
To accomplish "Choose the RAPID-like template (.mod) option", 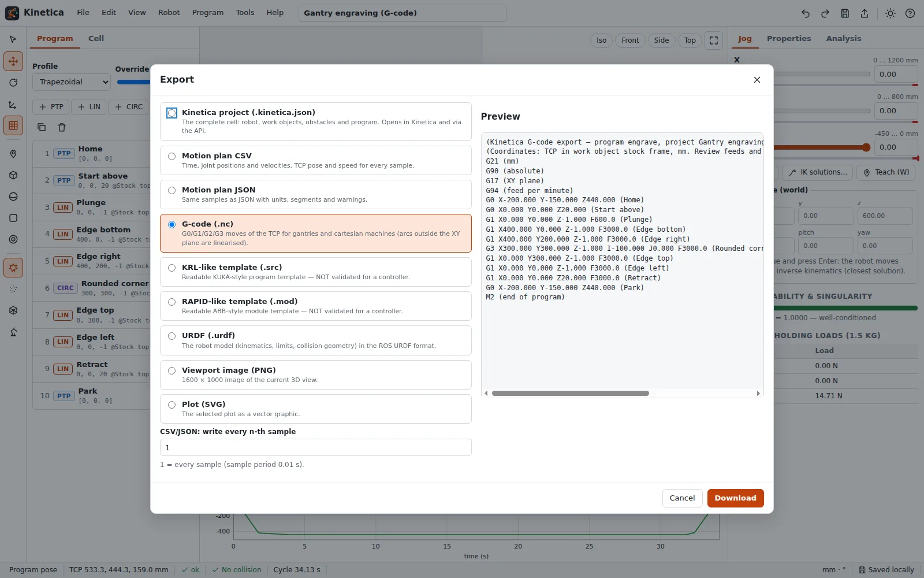I will 315,306.
